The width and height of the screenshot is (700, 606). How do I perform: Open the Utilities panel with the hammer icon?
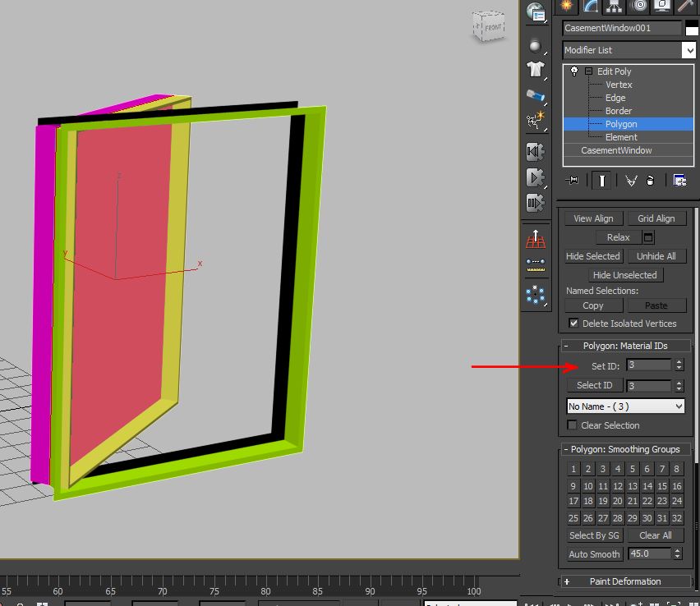pos(684,7)
